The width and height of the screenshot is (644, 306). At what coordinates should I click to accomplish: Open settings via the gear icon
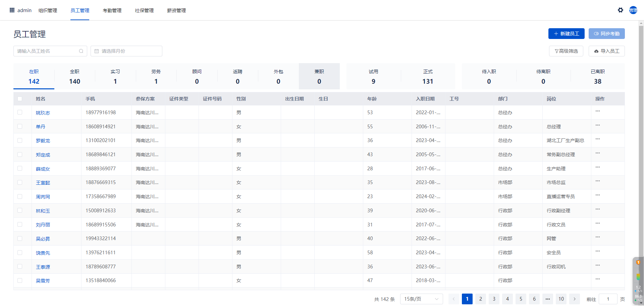point(620,10)
